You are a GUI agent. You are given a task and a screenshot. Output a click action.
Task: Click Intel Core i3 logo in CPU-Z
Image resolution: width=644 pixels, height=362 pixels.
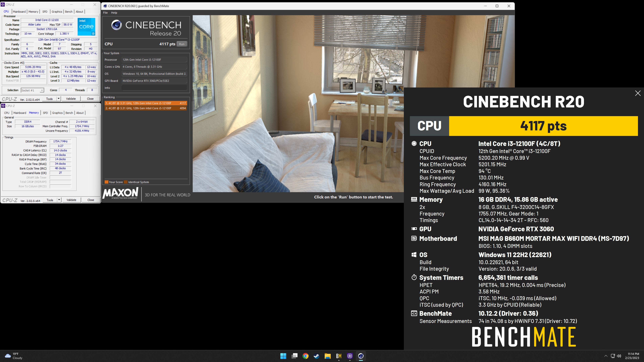(x=86, y=27)
